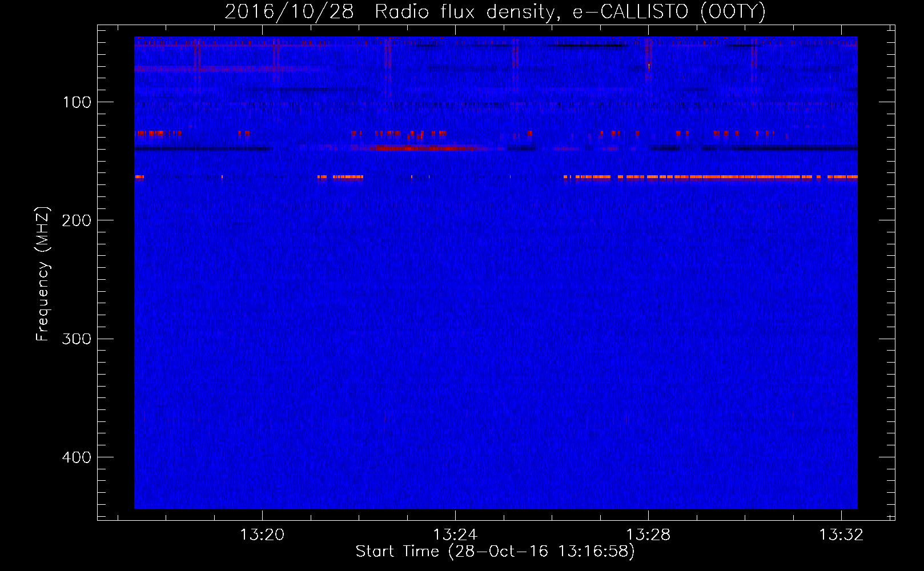Click the long red line near 165 MHz

point(710,177)
